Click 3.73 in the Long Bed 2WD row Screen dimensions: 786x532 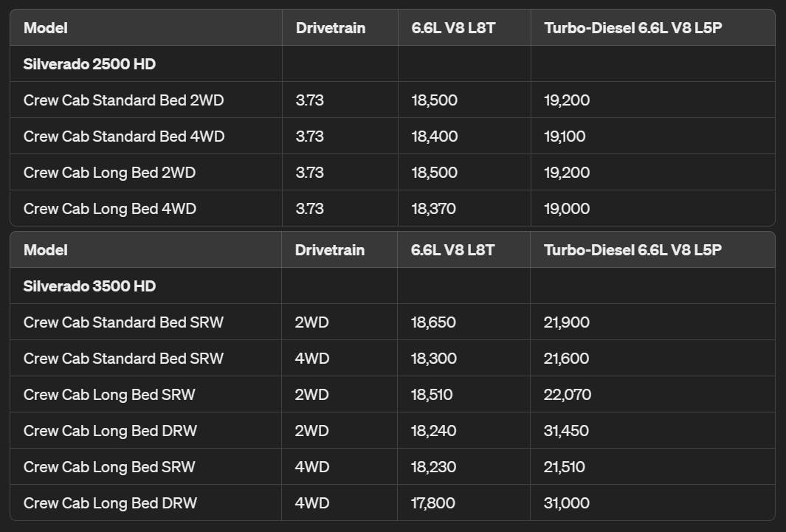[x=310, y=173]
